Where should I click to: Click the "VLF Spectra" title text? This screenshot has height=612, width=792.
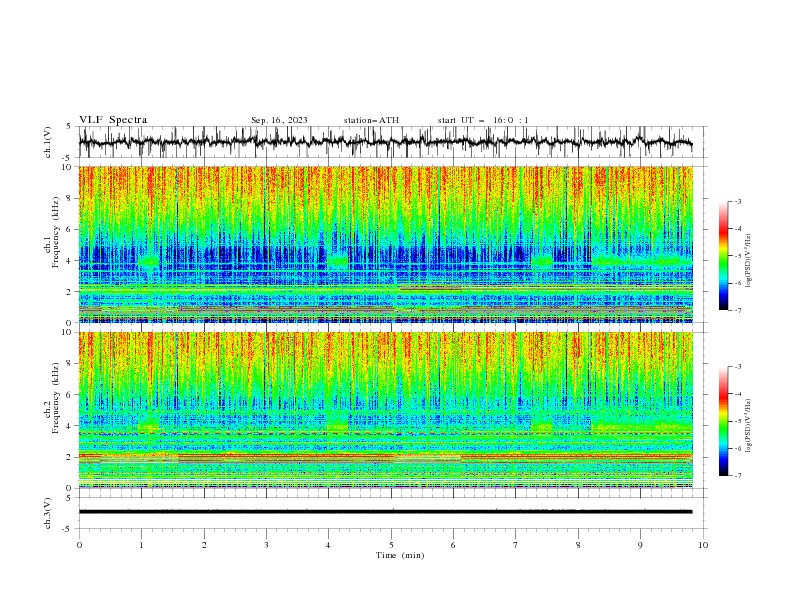coord(113,120)
